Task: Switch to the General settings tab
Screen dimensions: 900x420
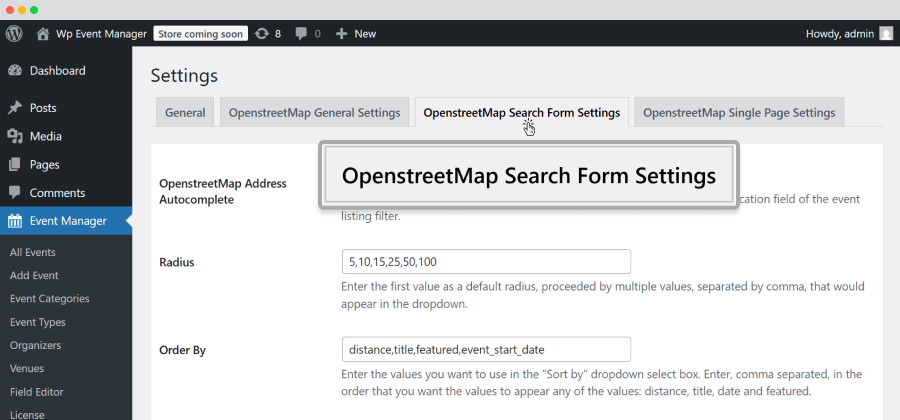Action: coord(185,112)
